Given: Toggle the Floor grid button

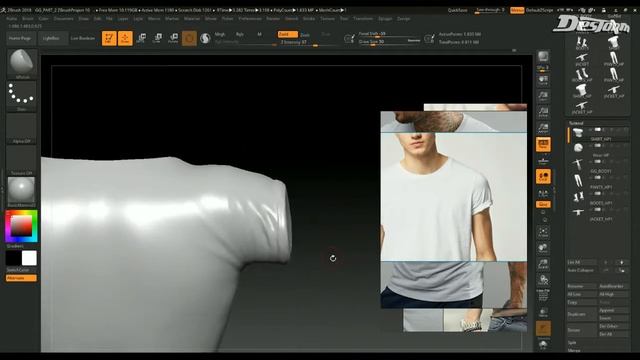Looking at the screenshot, I should (x=543, y=160).
